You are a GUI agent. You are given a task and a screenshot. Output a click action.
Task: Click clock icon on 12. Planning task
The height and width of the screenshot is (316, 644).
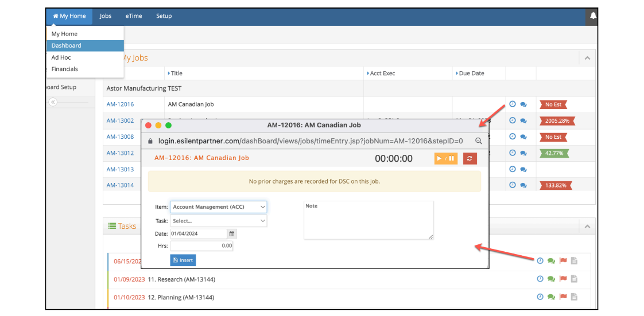coord(540,297)
